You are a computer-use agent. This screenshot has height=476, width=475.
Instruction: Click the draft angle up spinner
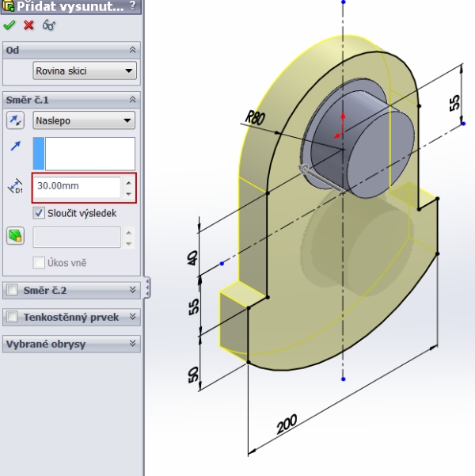coord(129,233)
